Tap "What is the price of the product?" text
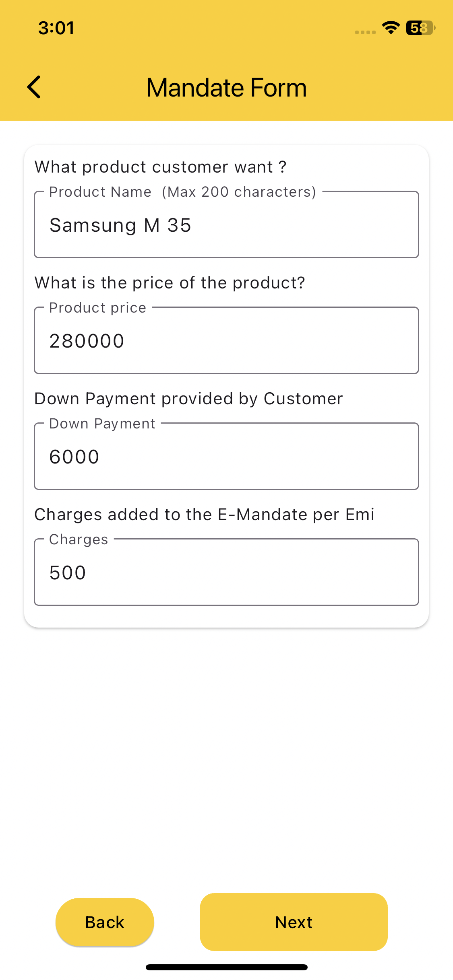 pyautogui.click(x=170, y=283)
